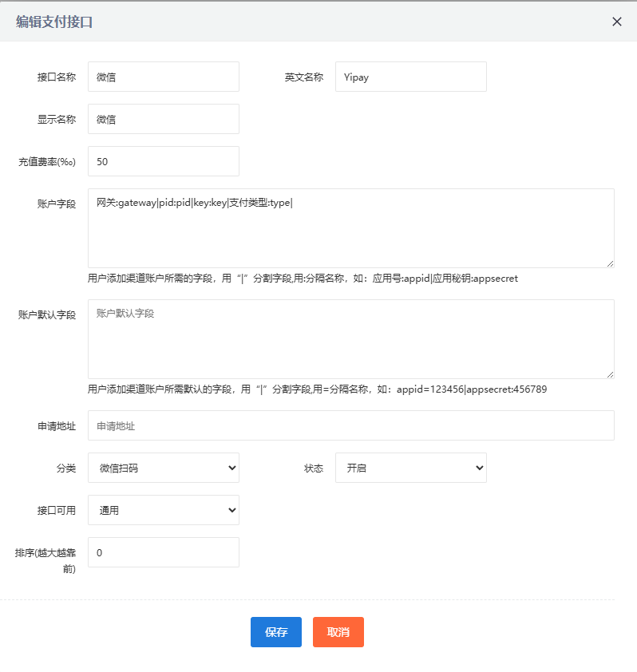The image size is (637, 672).
Task: Click the 账户字段 helper text about appid
Action: [x=303, y=279]
